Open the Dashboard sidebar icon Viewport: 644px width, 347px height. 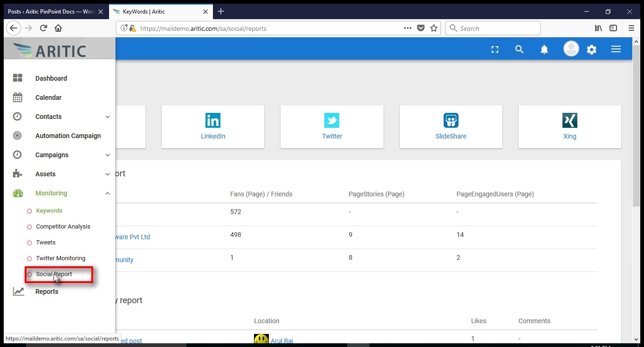click(x=18, y=78)
